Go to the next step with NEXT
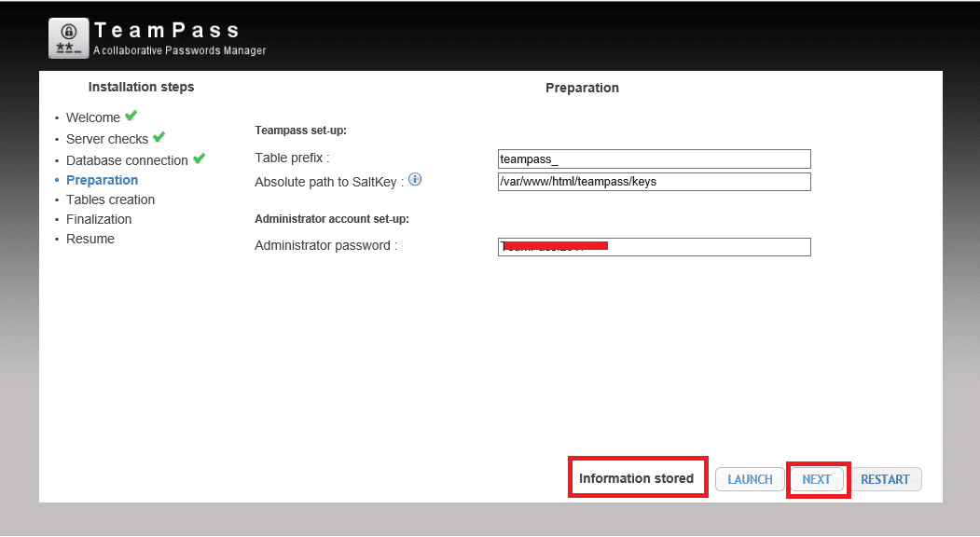The image size is (980, 537). [816, 479]
